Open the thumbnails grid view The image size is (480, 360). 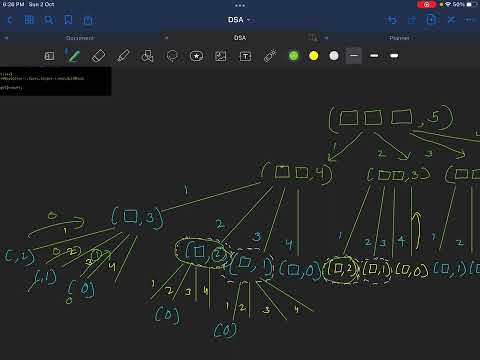tap(29, 20)
